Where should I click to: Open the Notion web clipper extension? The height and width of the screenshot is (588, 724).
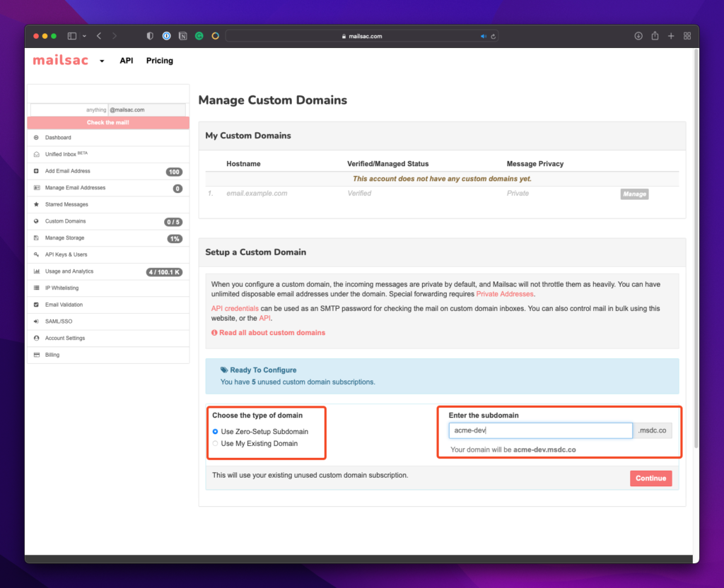coord(183,36)
